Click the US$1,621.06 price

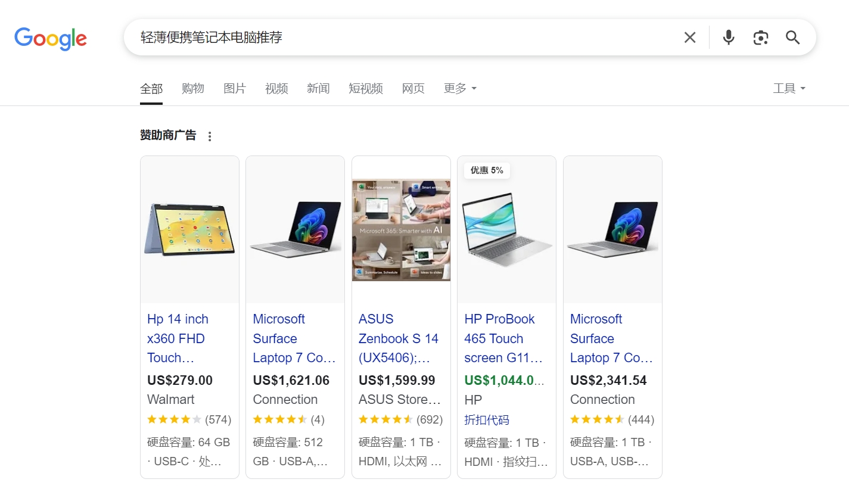tap(291, 380)
